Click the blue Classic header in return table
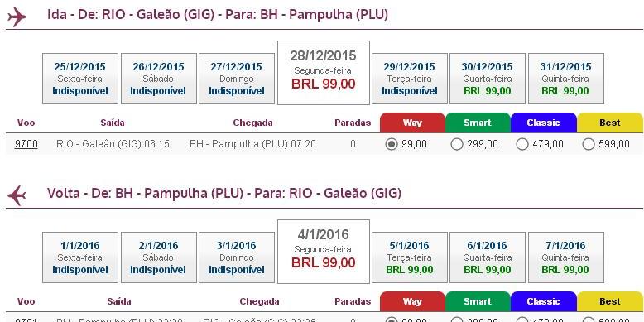Image resolution: width=644 pixels, height=322 pixels. point(544,302)
